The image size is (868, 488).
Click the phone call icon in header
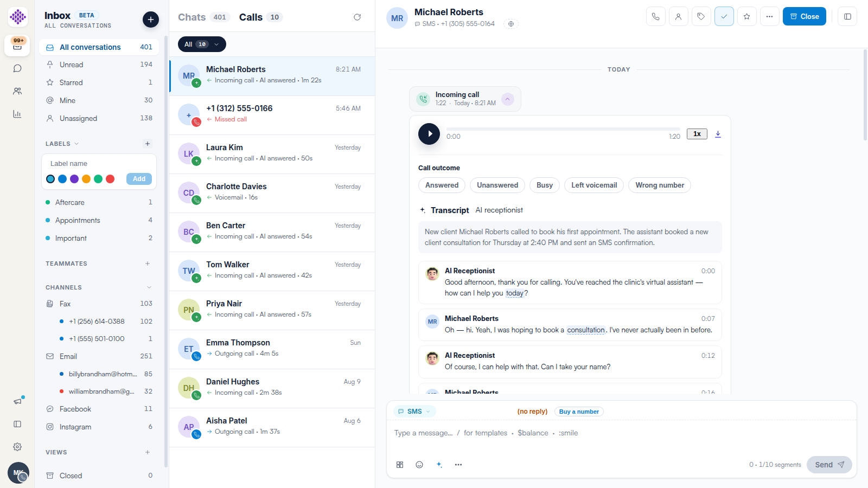coord(656,16)
